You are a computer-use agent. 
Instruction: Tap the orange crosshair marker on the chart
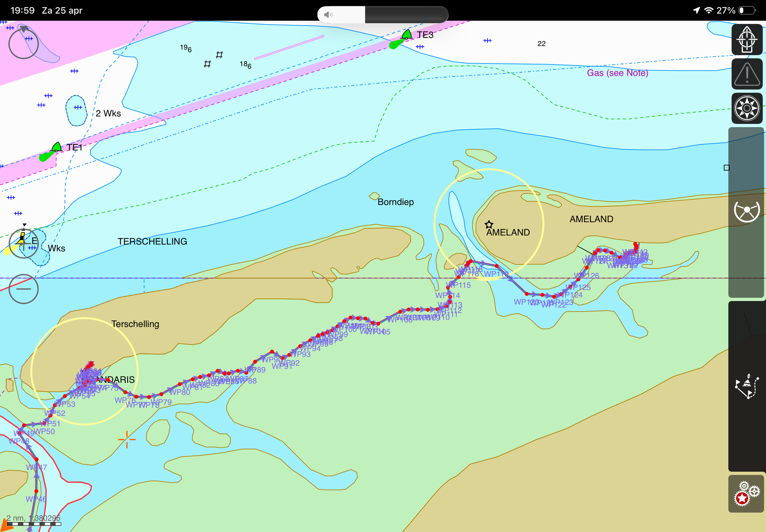(127, 439)
